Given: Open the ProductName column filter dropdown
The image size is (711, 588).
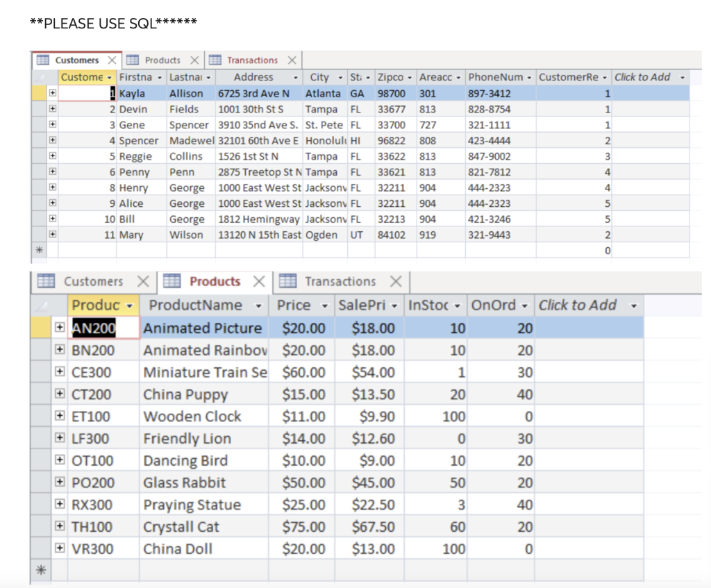Looking at the screenshot, I should [258, 306].
